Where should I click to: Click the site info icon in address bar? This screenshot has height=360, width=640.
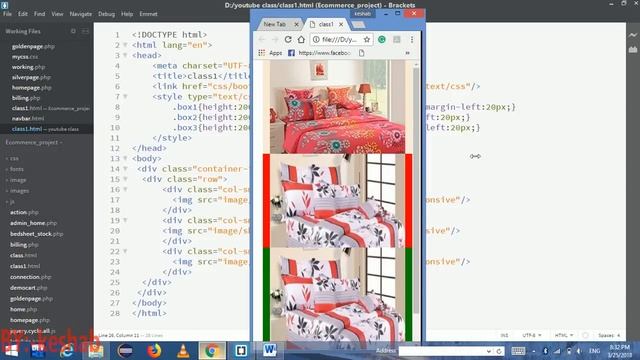[x=316, y=40]
